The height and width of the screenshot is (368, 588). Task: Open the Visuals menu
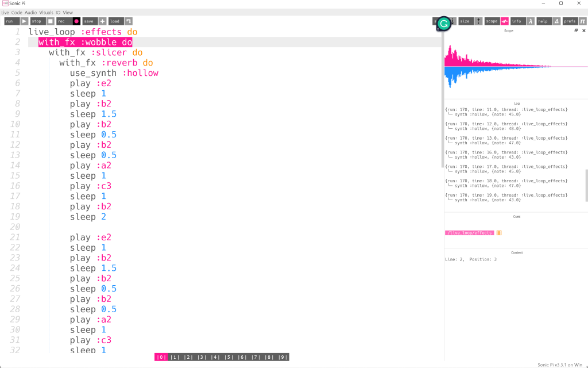point(46,13)
